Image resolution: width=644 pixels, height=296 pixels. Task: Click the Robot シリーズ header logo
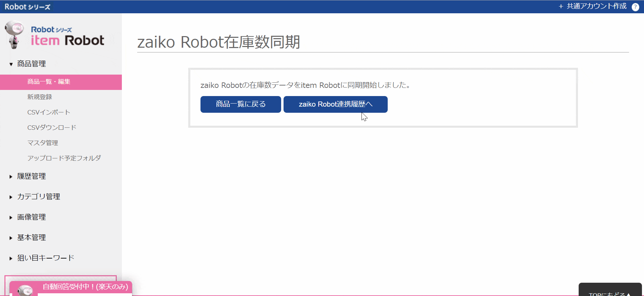point(27,7)
